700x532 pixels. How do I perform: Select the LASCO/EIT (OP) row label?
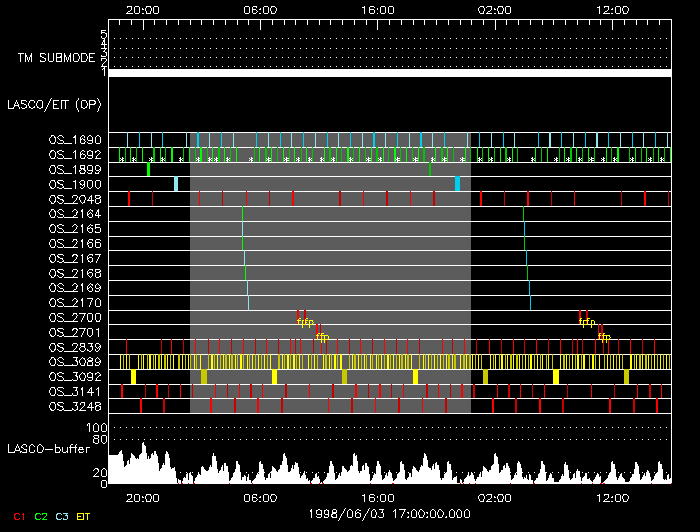(x=54, y=105)
